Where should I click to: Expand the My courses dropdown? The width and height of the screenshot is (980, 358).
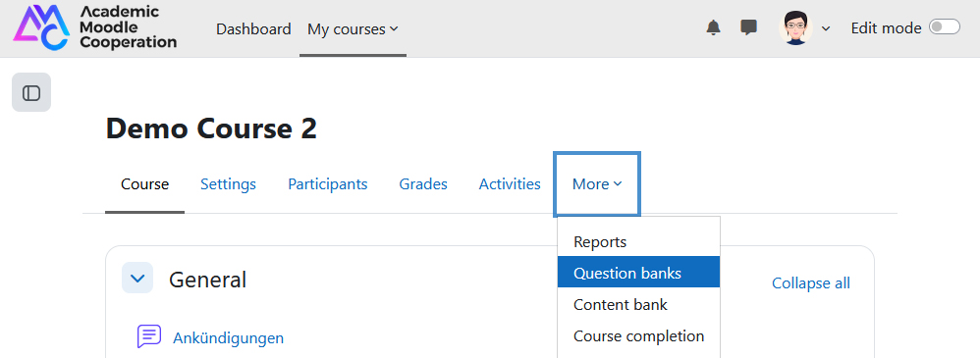[x=353, y=28]
